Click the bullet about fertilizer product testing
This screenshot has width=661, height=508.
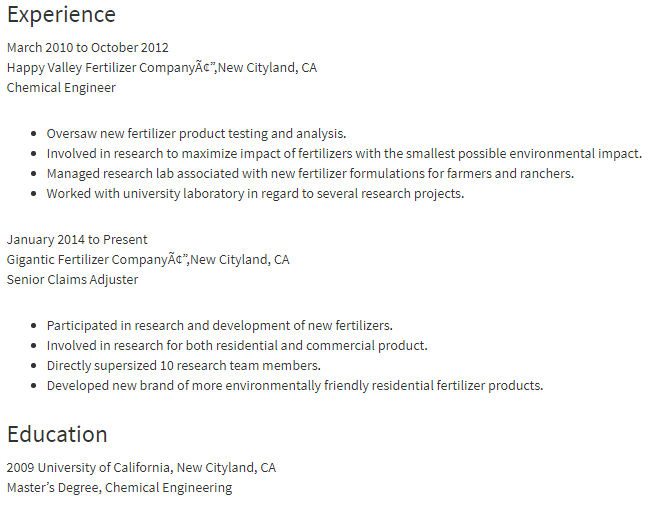point(196,134)
